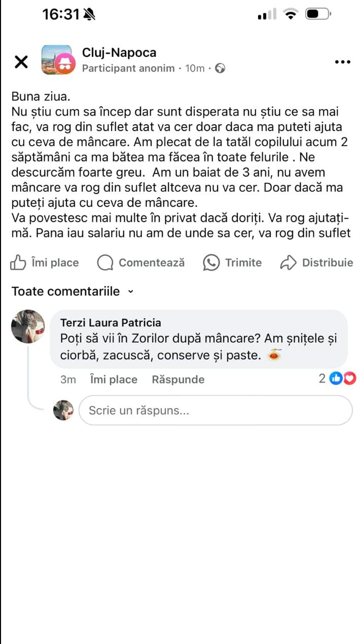Tap the WhatsApp Trimite icon

point(211,262)
